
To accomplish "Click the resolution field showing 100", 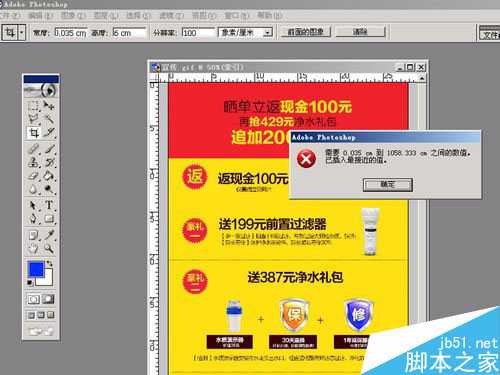I will point(199,33).
